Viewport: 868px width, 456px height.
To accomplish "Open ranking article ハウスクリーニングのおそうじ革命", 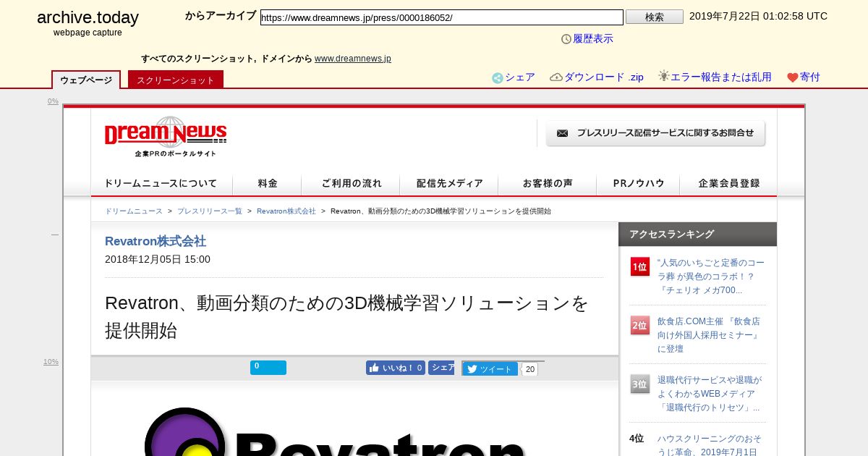I will point(710,445).
